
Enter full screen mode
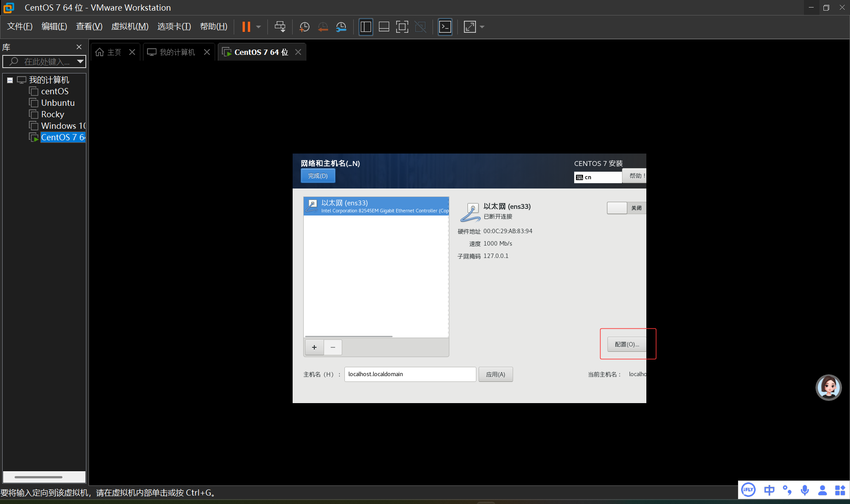(402, 27)
